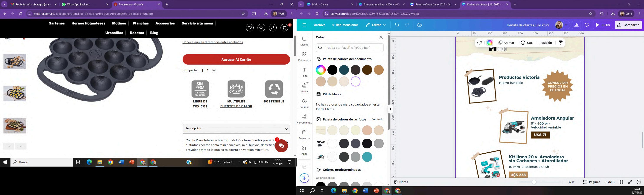
Task: Check cloud save status icon in Canva
Action: [419, 25]
